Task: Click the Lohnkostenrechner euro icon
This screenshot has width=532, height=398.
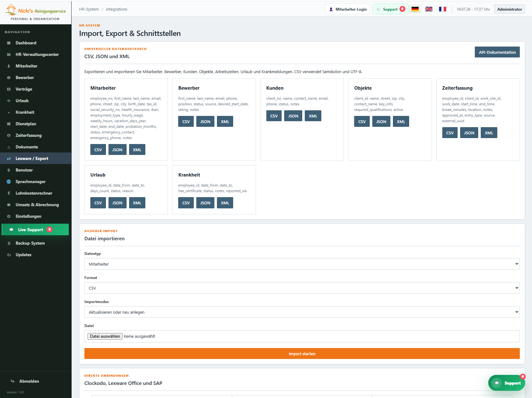Action: click(9, 193)
